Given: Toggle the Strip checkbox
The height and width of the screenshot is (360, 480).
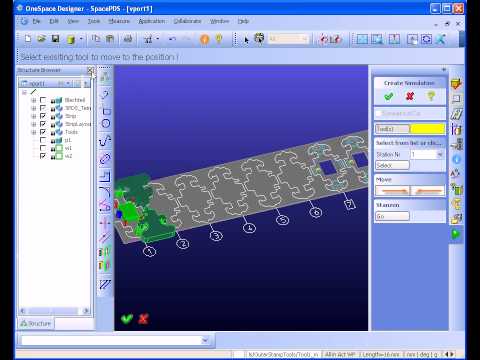Looking at the screenshot, I should tap(43, 116).
